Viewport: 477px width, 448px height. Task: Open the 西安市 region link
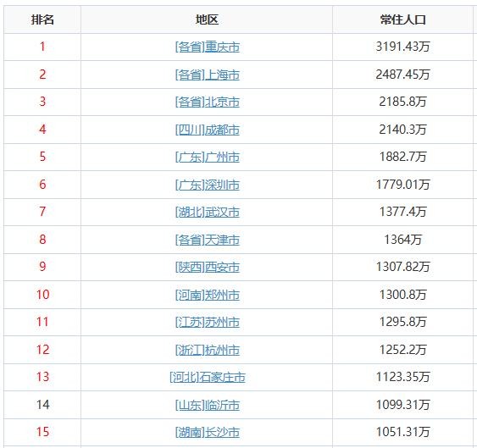208,268
